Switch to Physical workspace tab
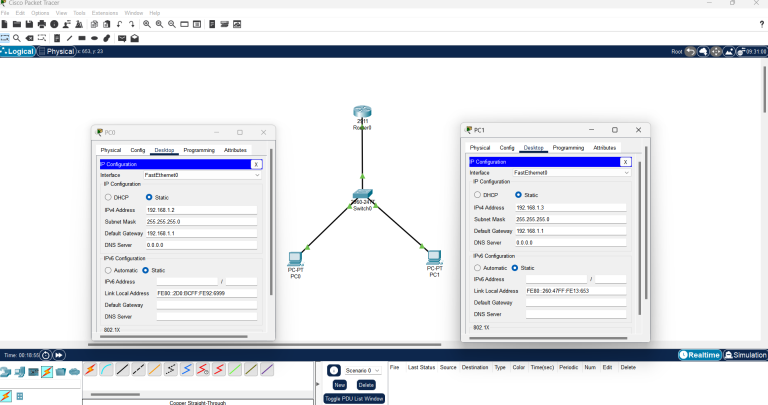Screen dimensions: 768x405 tap(56, 51)
